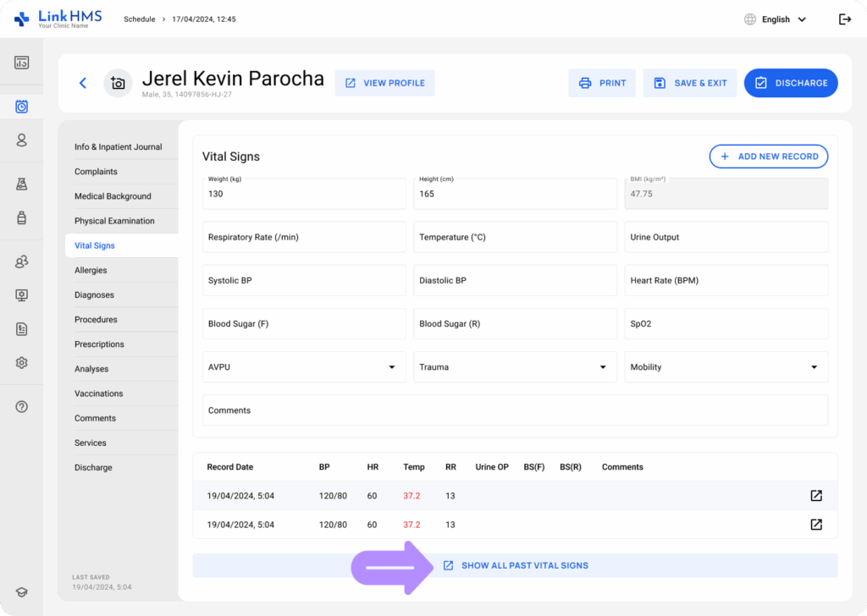Open the schedule calendar sidebar icon
867x616 pixels.
tap(21, 106)
